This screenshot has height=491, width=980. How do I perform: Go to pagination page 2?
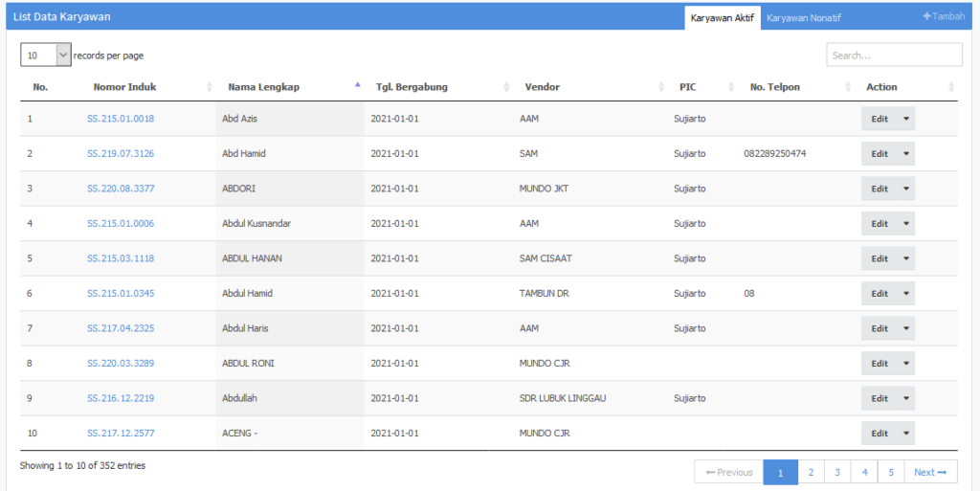(811, 472)
